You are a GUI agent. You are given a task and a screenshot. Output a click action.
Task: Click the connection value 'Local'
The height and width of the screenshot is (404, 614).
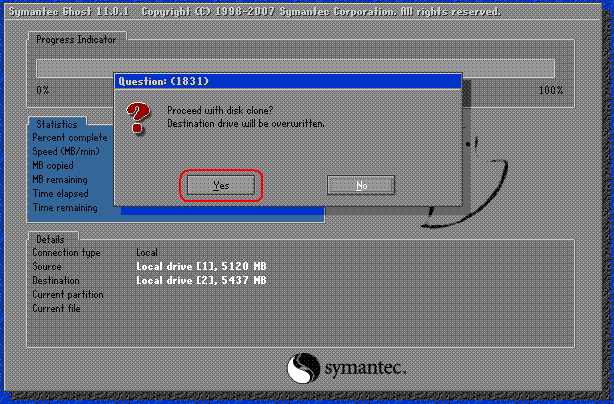147,252
